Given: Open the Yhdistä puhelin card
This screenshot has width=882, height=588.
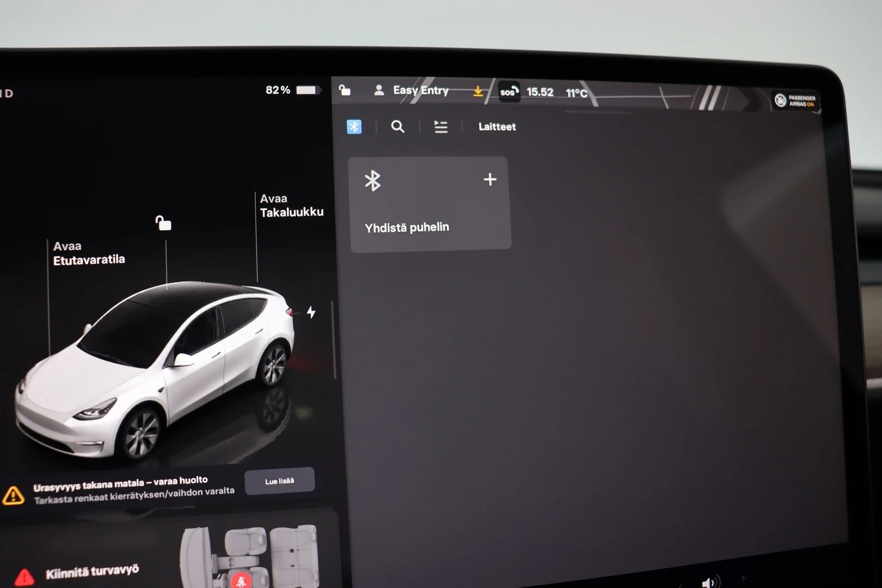Looking at the screenshot, I should pos(430,204).
